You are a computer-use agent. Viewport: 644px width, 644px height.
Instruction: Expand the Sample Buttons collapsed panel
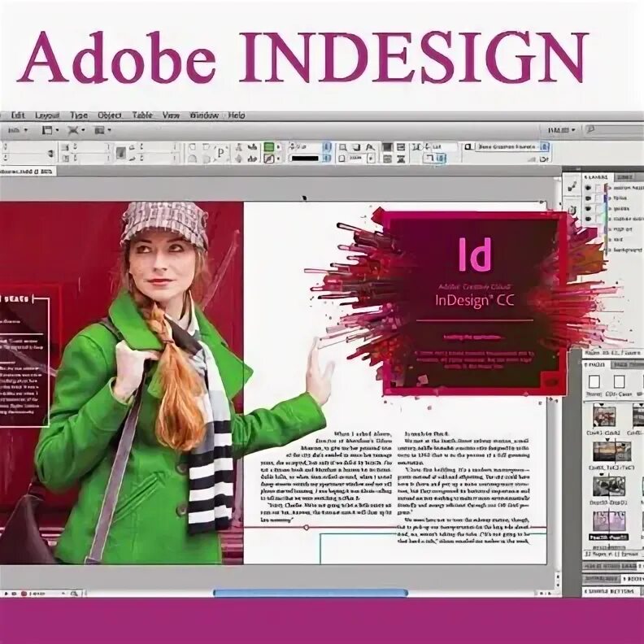613,591
